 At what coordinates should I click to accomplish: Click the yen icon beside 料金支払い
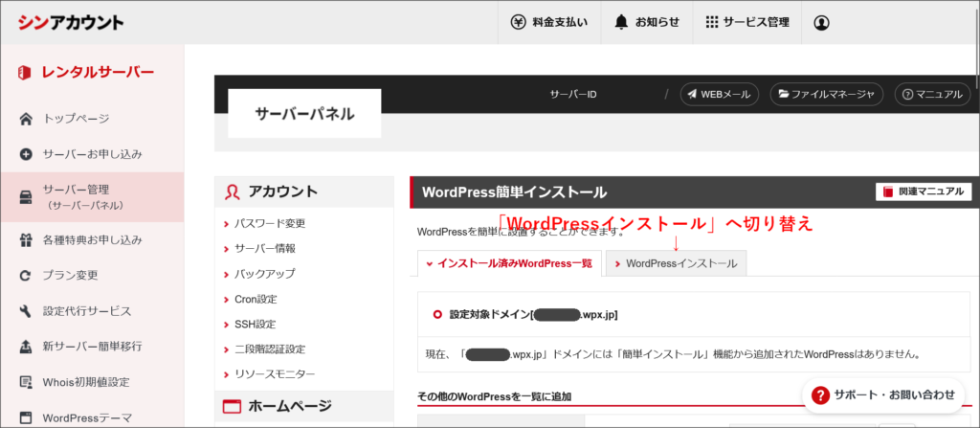click(x=518, y=23)
